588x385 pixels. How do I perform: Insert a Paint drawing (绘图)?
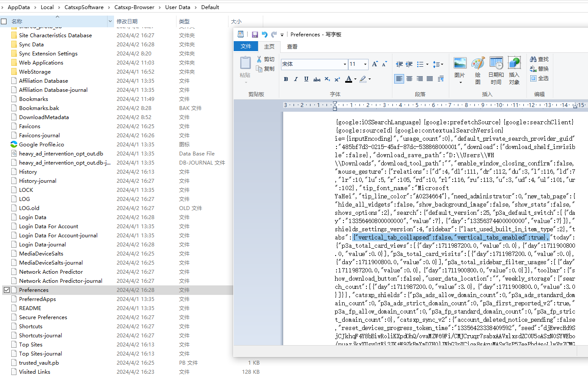coord(478,70)
